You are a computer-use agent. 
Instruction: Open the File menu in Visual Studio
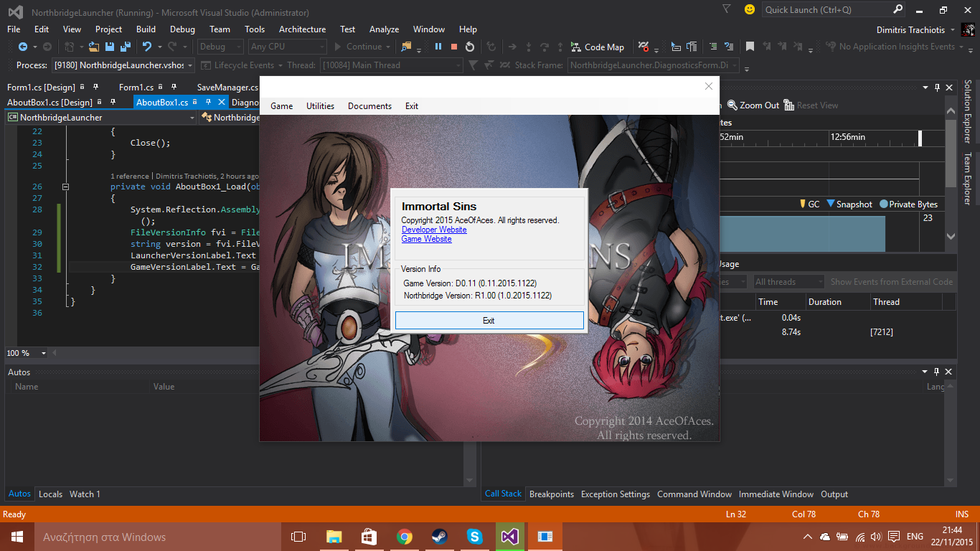(x=14, y=29)
